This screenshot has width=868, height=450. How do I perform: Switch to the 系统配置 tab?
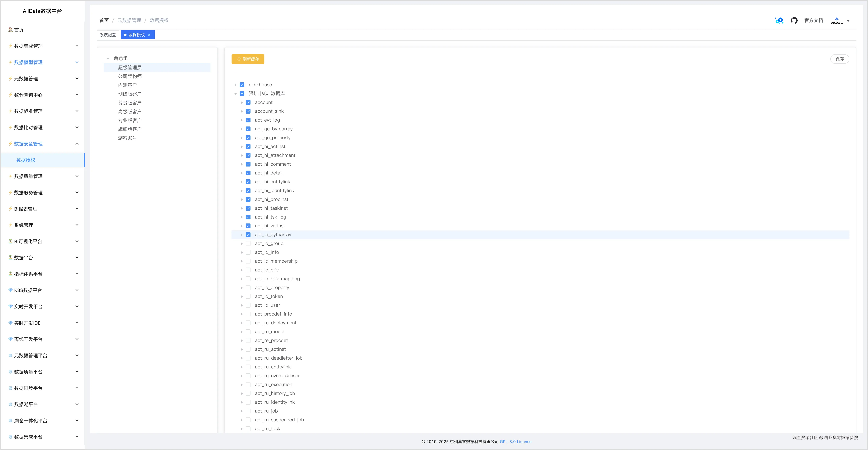(x=108, y=35)
